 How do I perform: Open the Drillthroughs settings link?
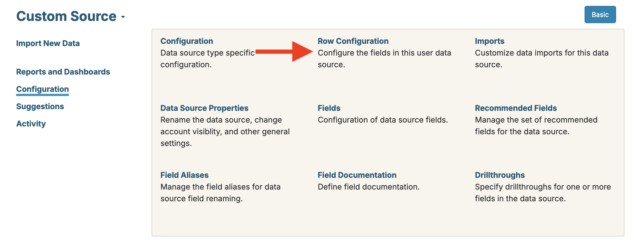pyautogui.click(x=500, y=175)
